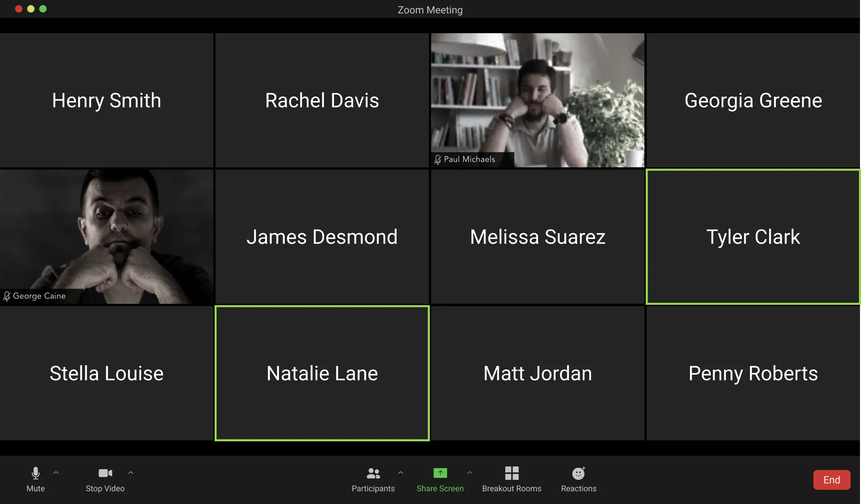Expand video options arrow beside Stop Video
The height and width of the screenshot is (504, 861).
click(x=130, y=473)
